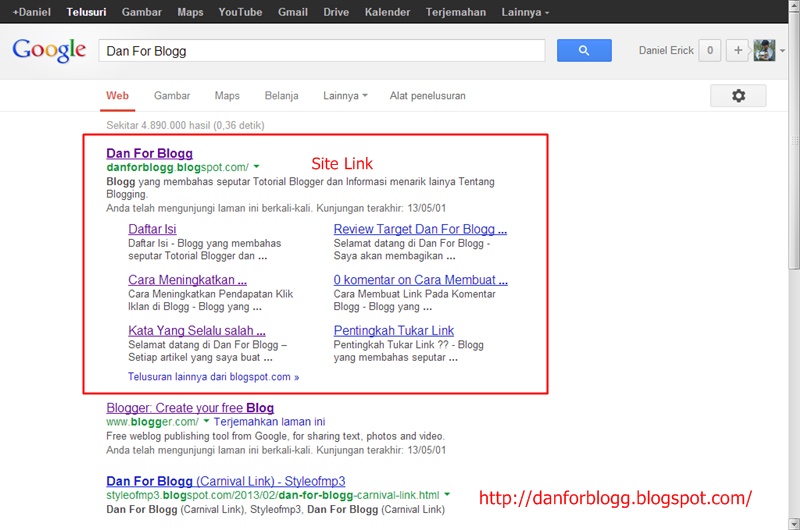Open the settings gear menu

tap(738, 96)
